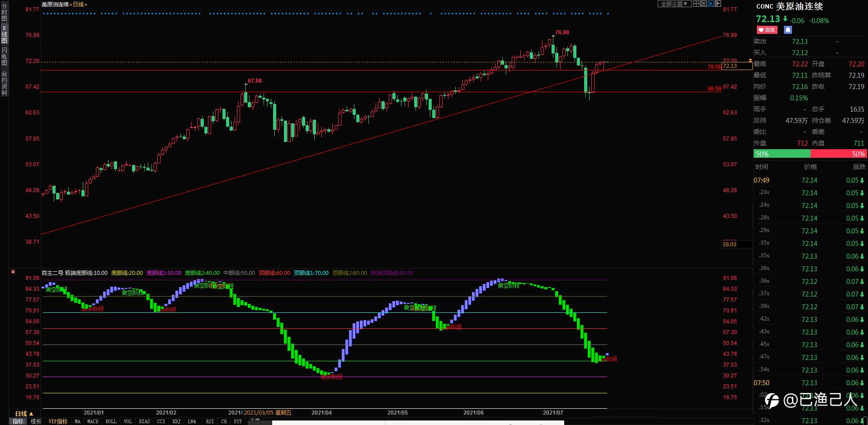Click the 67.98 peak price label on chart
868x425 pixels.
[x=255, y=81]
